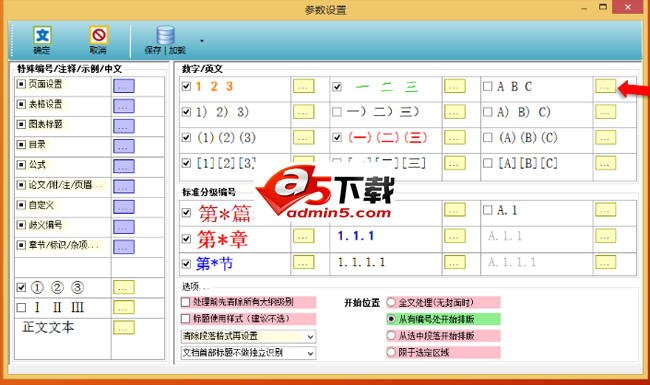Toggle the 歧义编号 checkbox

(21, 225)
